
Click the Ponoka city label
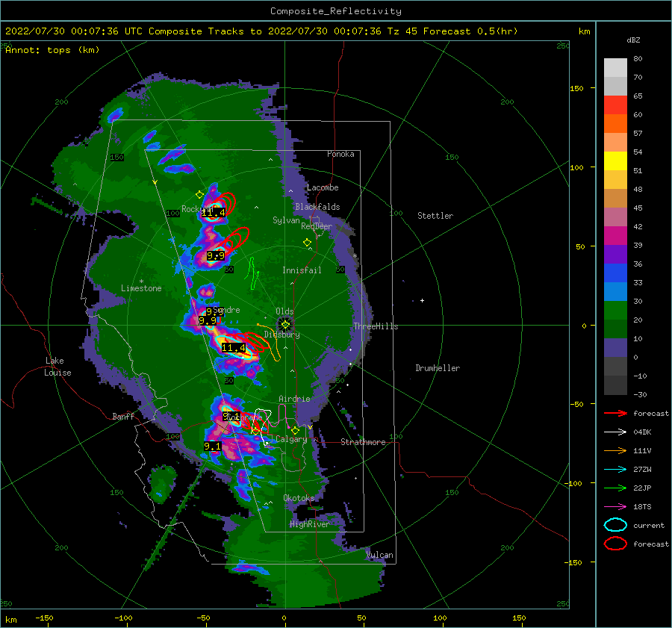coord(340,154)
